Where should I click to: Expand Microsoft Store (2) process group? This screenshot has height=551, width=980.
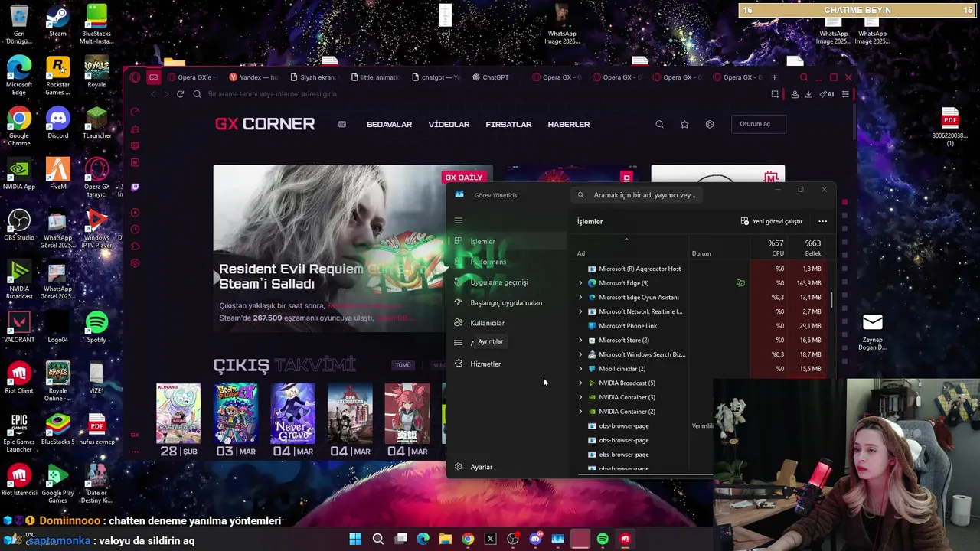click(x=580, y=340)
